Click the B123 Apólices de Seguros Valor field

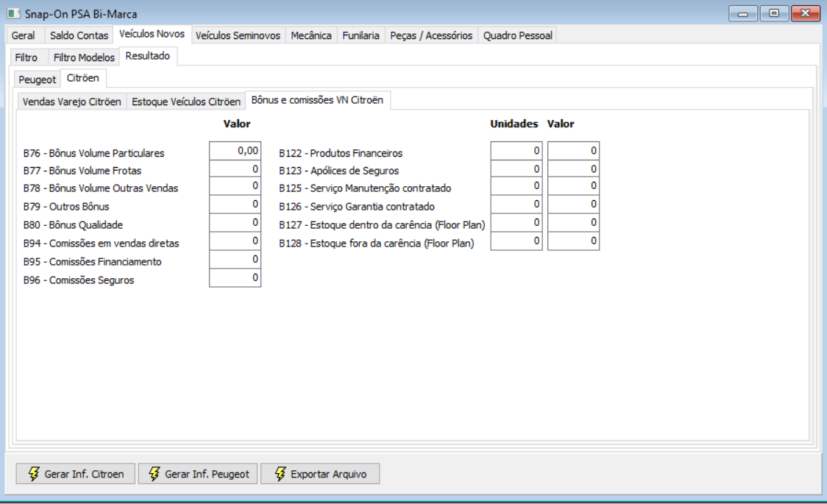click(573, 168)
